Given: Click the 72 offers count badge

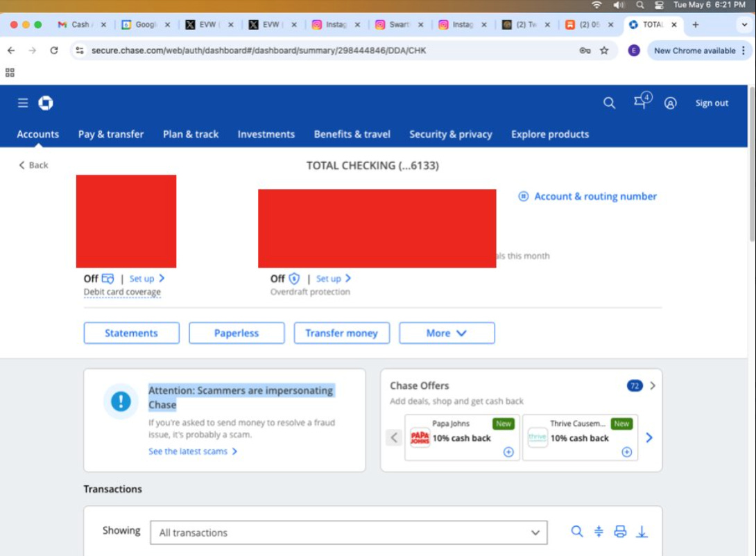Looking at the screenshot, I should click(x=635, y=386).
